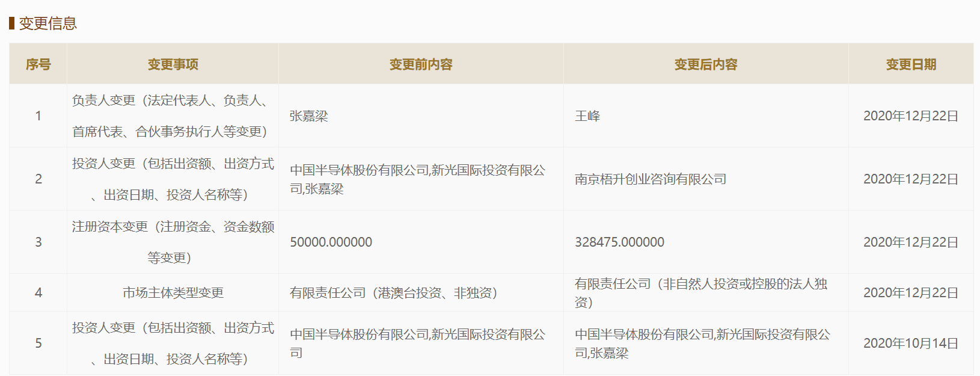Click 有限责任公司（非自然人投资或控股的法人独资）
The width and height of the screenshot is (980, 376).
click(x=701, y=293)
